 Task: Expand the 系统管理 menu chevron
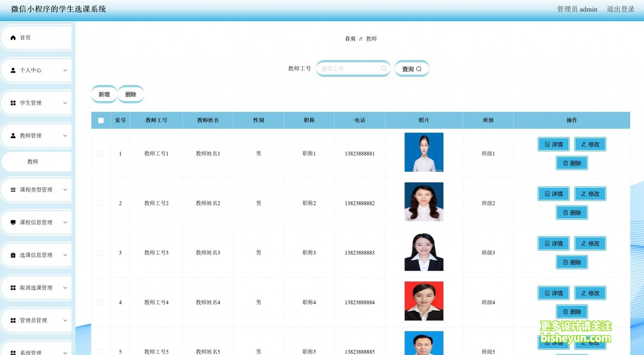(65, 353)
